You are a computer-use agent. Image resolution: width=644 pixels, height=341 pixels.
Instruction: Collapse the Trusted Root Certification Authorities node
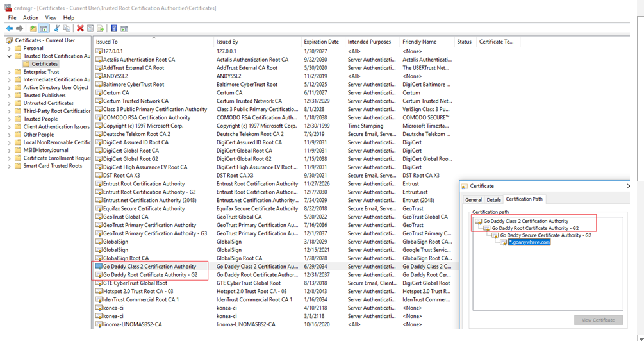point(10,56)
